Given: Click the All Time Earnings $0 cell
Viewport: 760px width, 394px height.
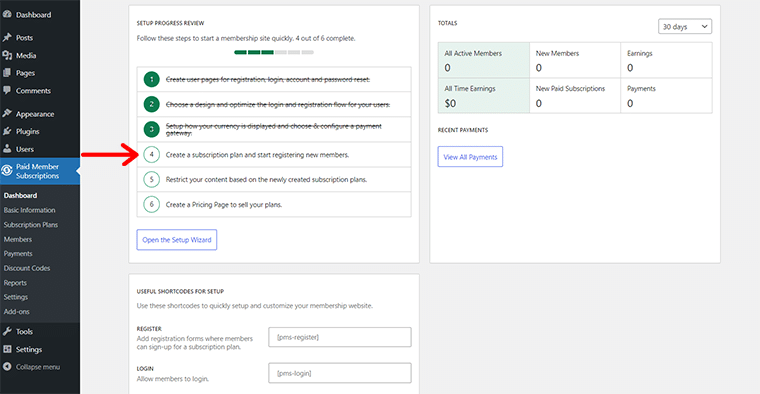Looking at the screenshot, I should point(484,95).
